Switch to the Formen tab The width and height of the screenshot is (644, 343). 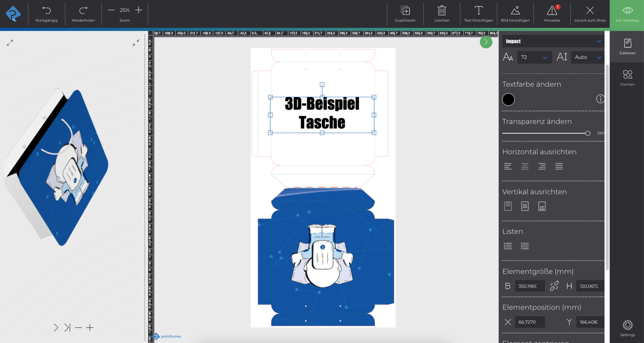(x=627, y=78)
